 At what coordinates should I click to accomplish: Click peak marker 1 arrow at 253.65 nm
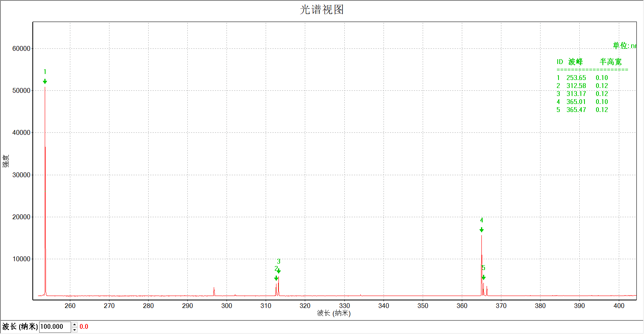45,82
